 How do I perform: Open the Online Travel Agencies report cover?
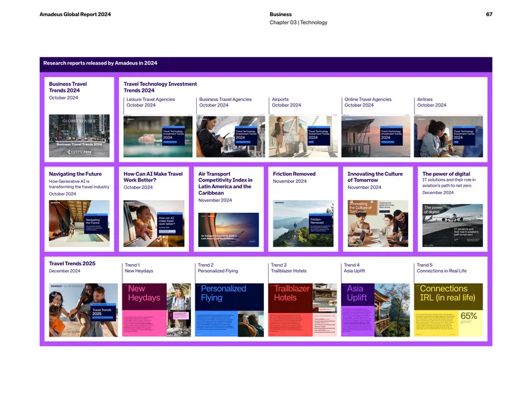[376, 136]
